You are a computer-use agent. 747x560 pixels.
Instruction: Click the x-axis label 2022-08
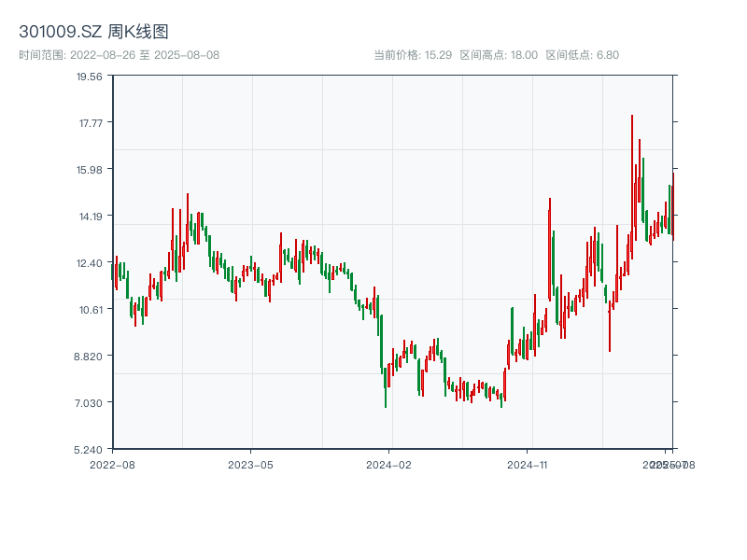[x=112, y=465]
